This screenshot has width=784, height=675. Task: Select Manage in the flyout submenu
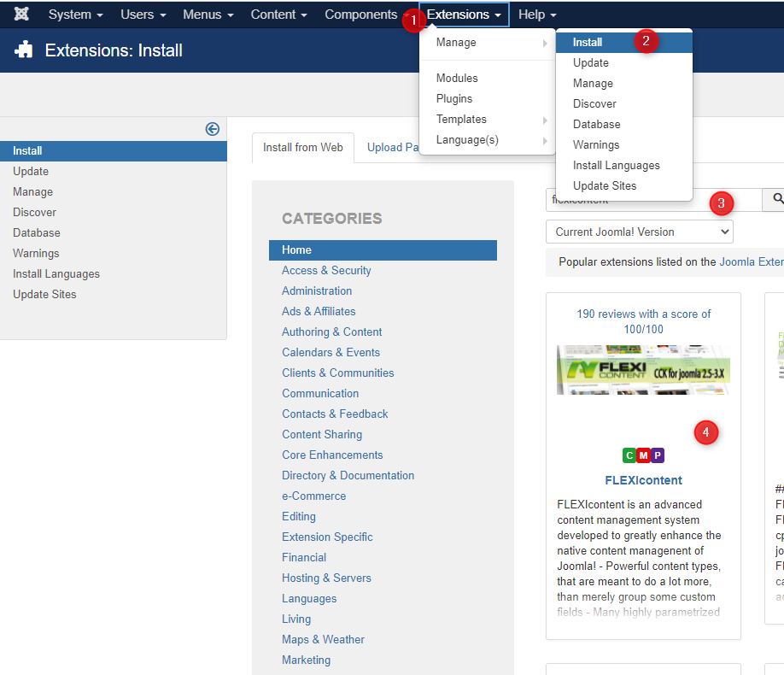click(x=624, y=84)
